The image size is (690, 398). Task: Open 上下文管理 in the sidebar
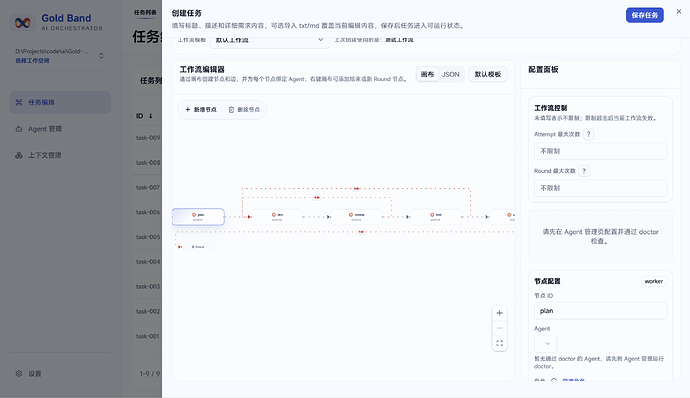(x=60, y=155)
